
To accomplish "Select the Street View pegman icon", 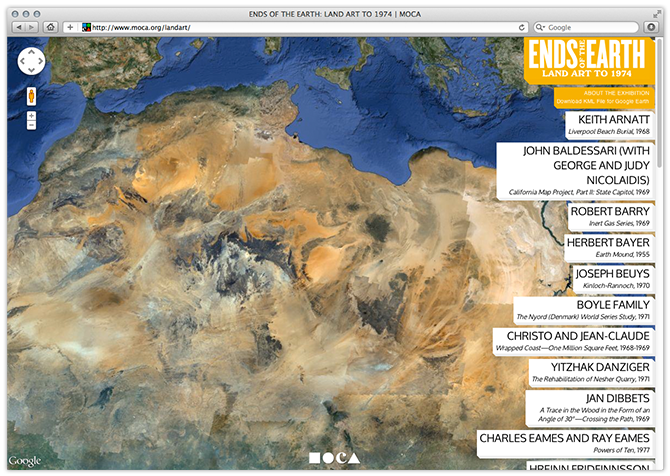I will click(x=31, y=96).
